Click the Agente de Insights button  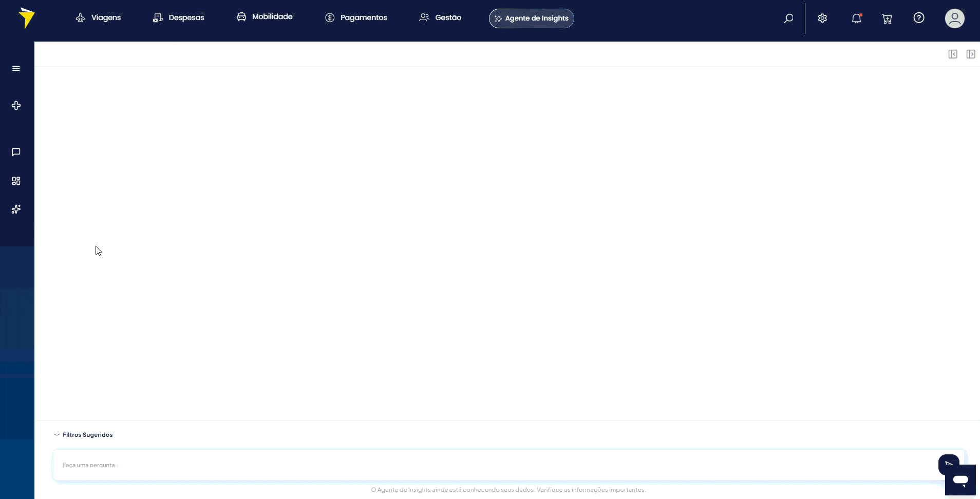[x=531, y=18]
